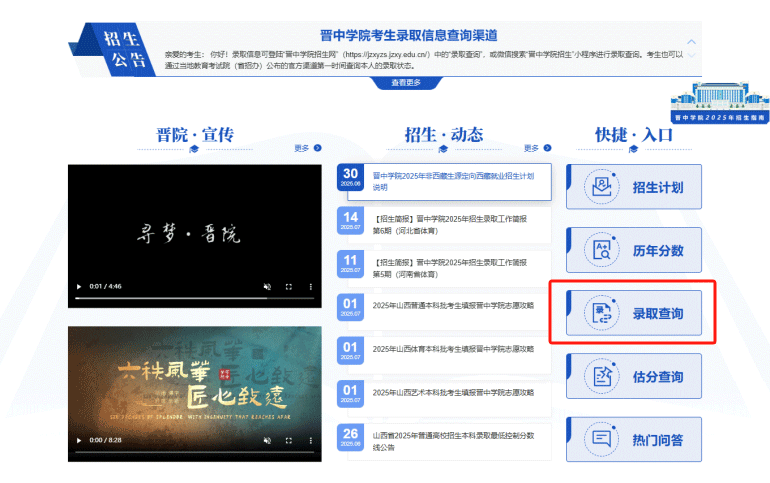Click 更多 next to 招生·动态
The height and width of the screenshot is (483, 770).
click(537, 148)
